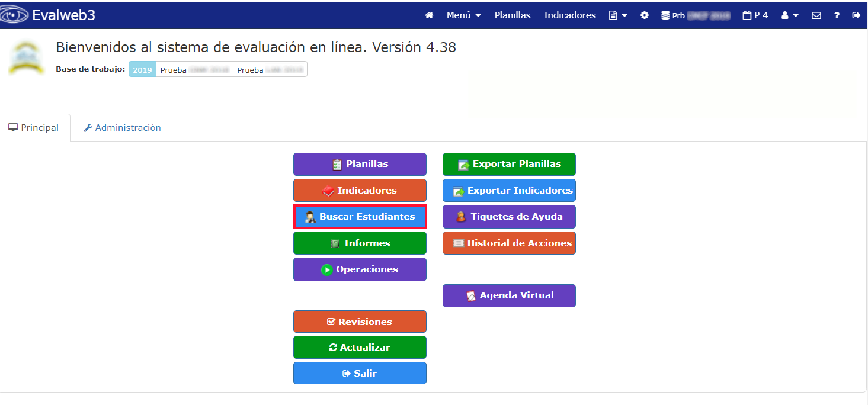The height and width of the screenshot is (405, 868).
Task: Open Tiquetes de Ayuda
Action: [509, 217]
